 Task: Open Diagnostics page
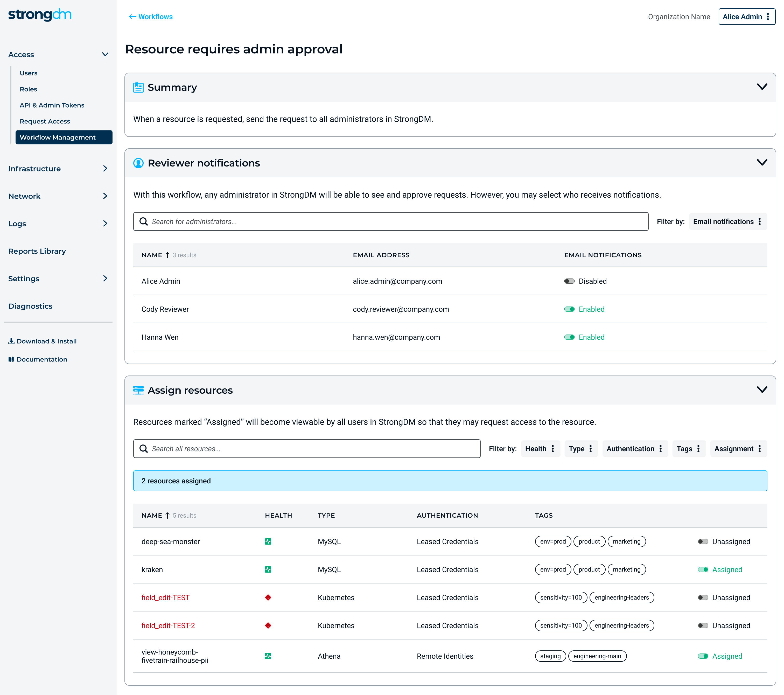[30, 306]
